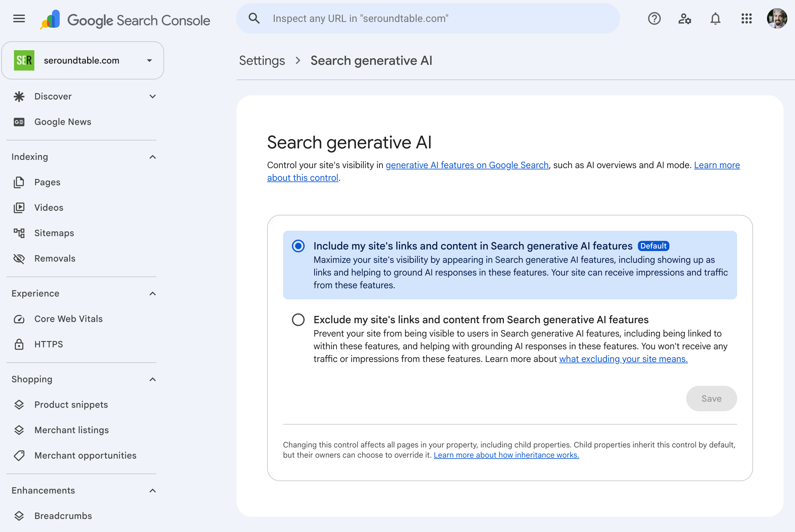Open Learn more about how inheritance works link
The image size is (795, 532).
506,455
